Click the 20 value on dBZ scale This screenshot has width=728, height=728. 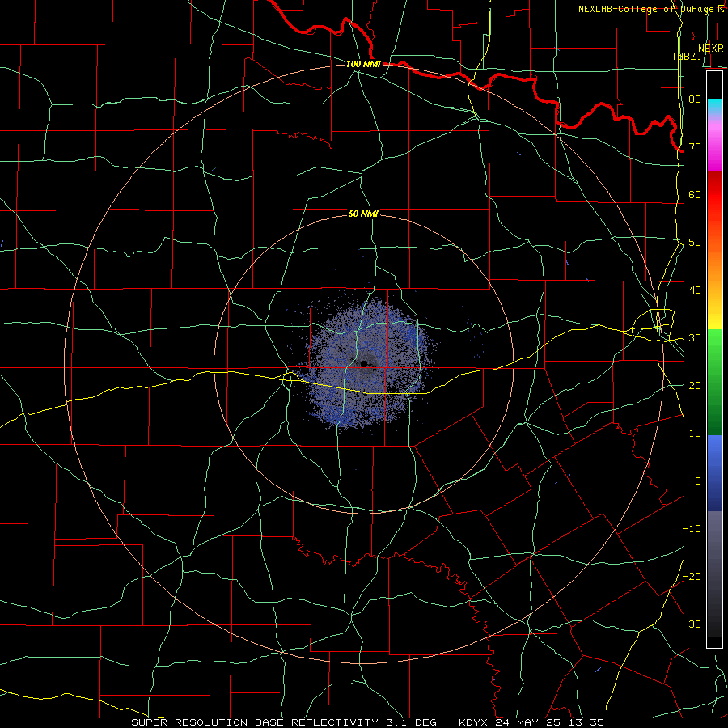click(x=695, y=385)
